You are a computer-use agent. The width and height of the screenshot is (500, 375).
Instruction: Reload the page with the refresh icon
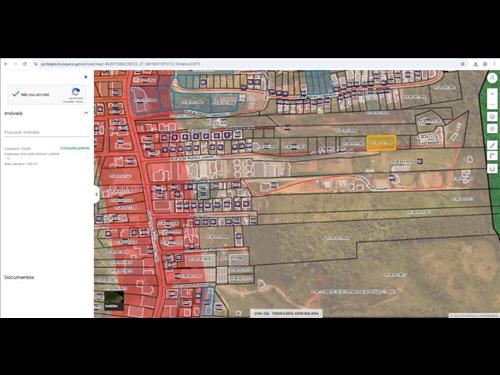point(25,64)
